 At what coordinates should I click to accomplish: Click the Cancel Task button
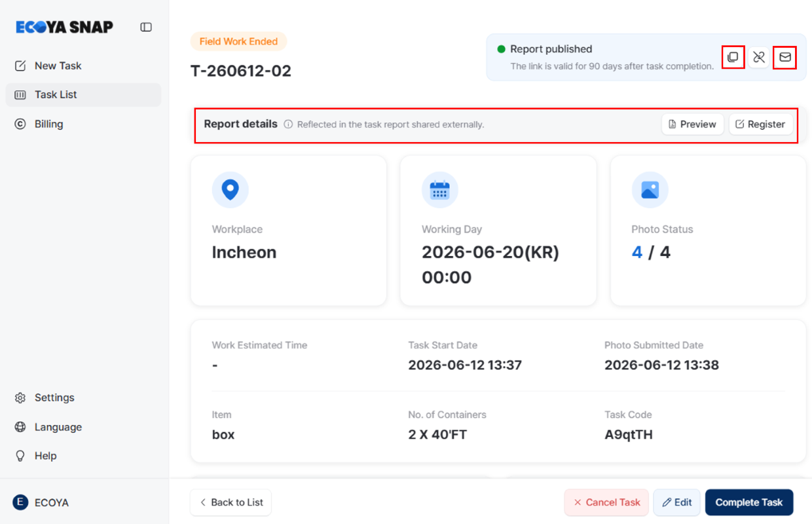coord(606,502)
